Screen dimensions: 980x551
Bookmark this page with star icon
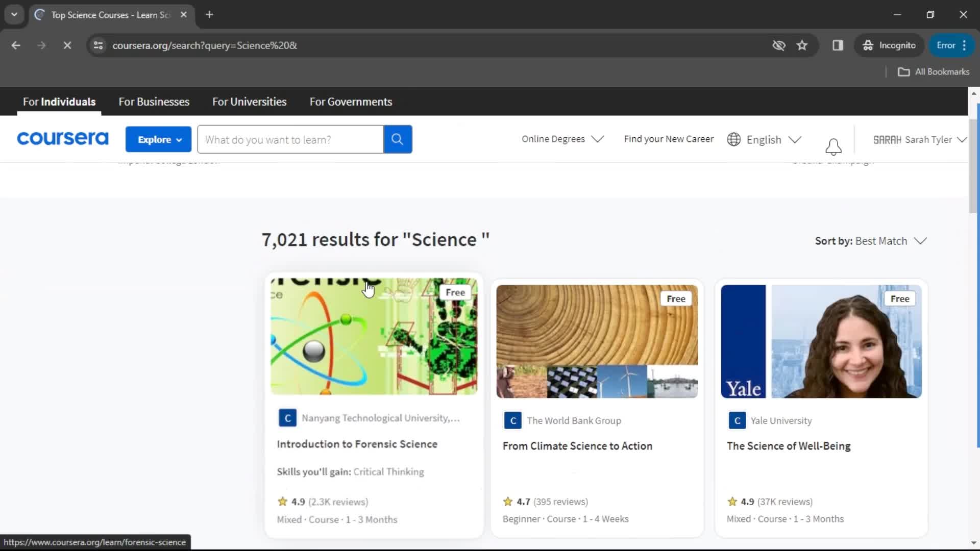(802, 45)
